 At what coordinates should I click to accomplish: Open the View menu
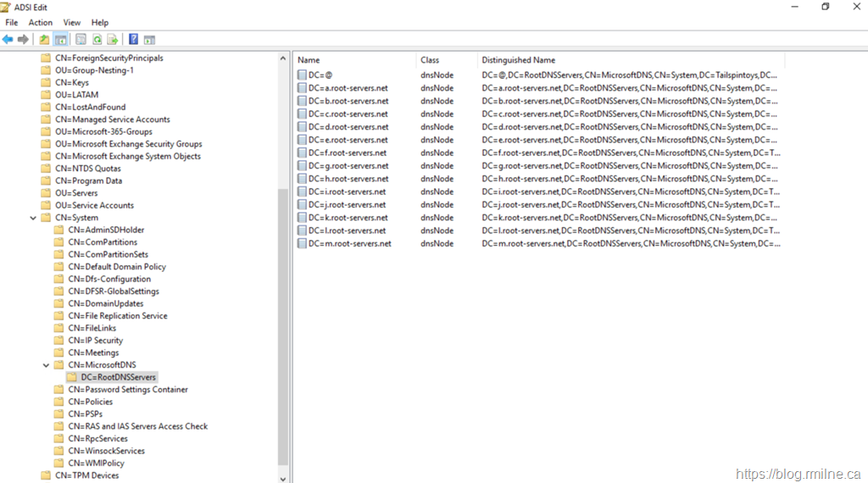pyautogui.click(x=72, y=23)
